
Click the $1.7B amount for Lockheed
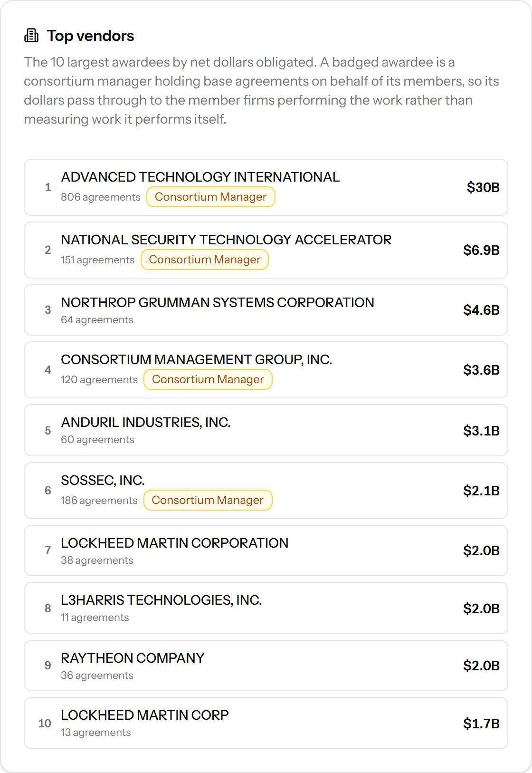[481, 724]
